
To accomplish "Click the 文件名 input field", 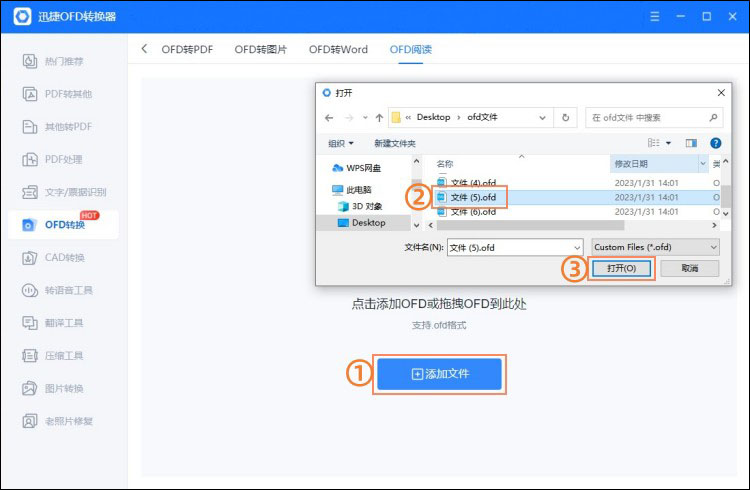I will click(510, 248).
